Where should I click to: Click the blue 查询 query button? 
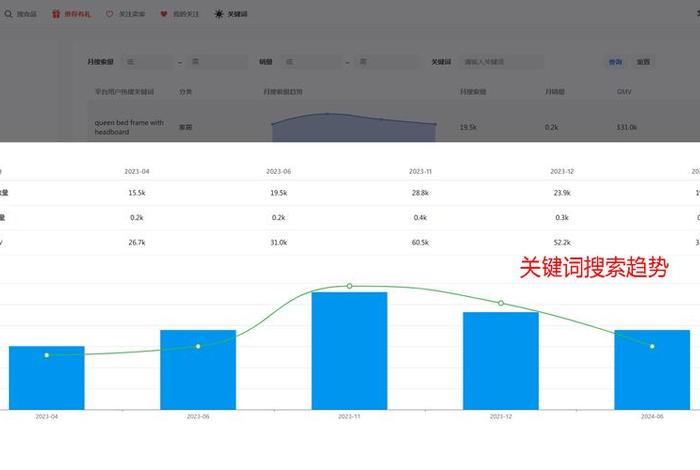pos(616,62)
